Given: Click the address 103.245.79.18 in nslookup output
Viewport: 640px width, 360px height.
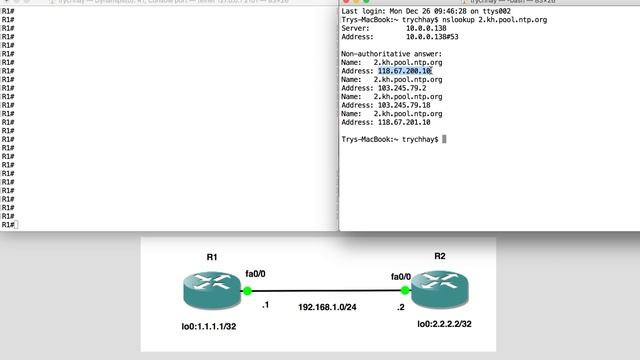Looking at the screenshot, I should pyautogui.click(x=404, y=105).
